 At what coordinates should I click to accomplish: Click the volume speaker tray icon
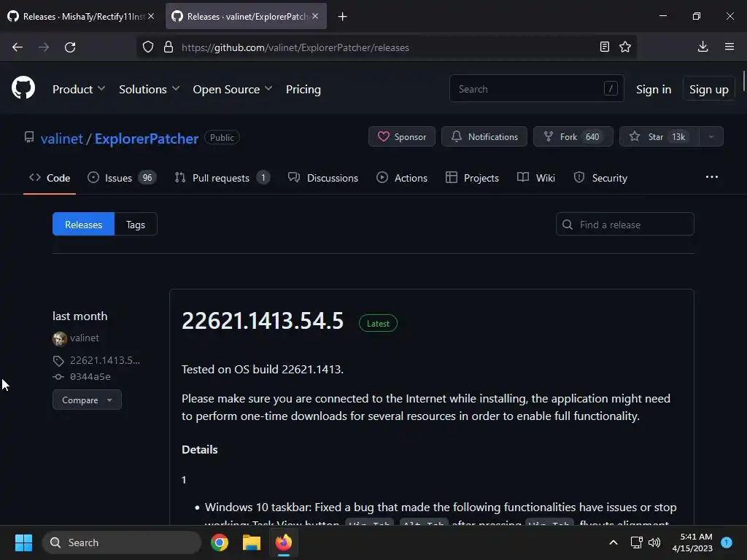[654, 542]
